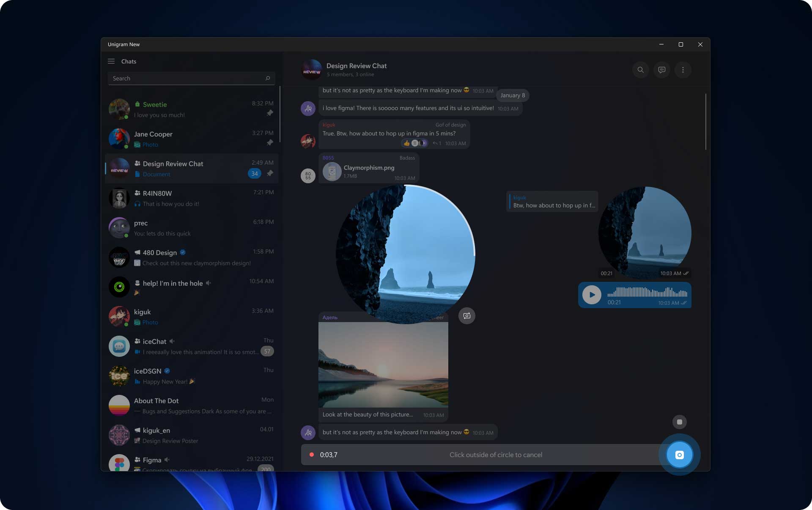Click the 8055 user avatar
Screen dimensions: 812x510
[308, 176]
